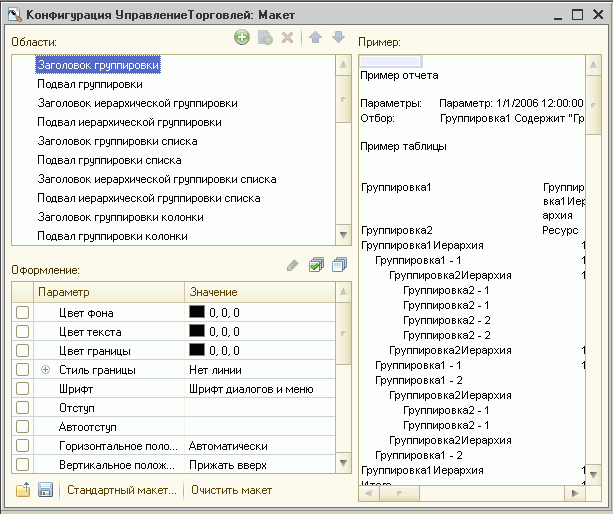Click the Значение column header
This screenshot has width=613, height=514.
point(260,292)
